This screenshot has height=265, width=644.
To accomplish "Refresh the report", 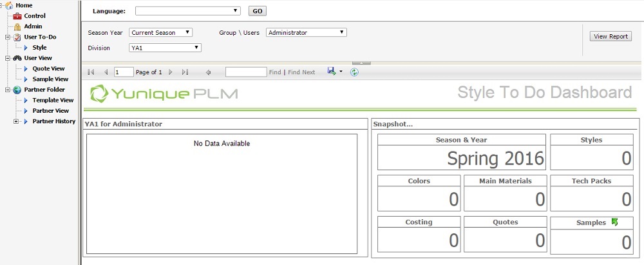I will pyautogui.click(x=354, y=72).
